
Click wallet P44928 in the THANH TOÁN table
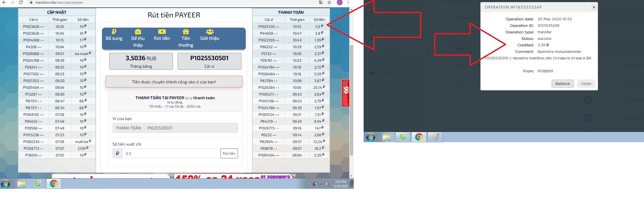click(x=269, y=33)
